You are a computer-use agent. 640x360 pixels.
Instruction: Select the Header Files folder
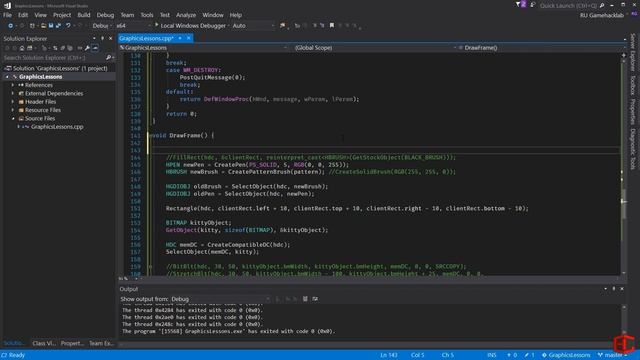[40, 102]
